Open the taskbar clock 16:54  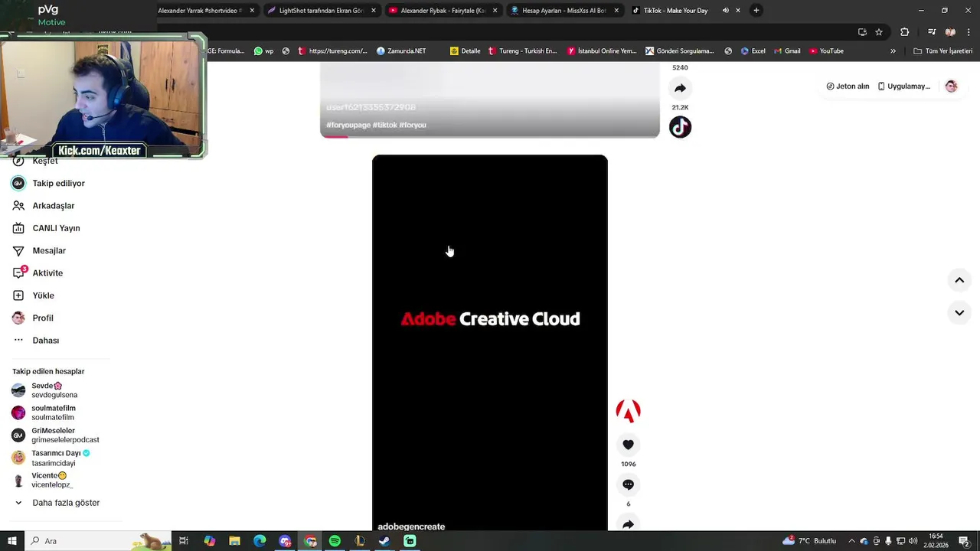[936, 541]
